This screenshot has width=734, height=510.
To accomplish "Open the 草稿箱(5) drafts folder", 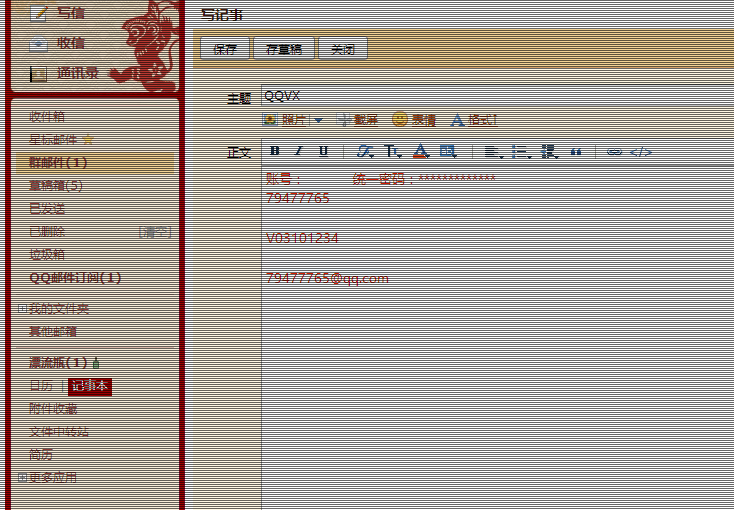I will [56, 186].
